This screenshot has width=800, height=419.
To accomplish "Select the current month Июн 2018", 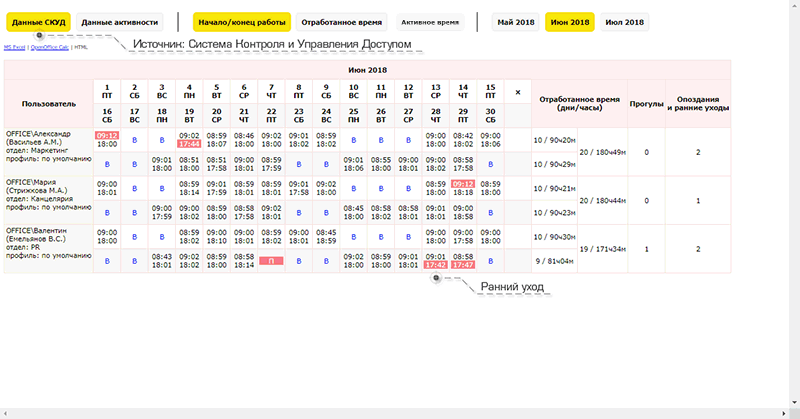I will click(x=570, y=22).
